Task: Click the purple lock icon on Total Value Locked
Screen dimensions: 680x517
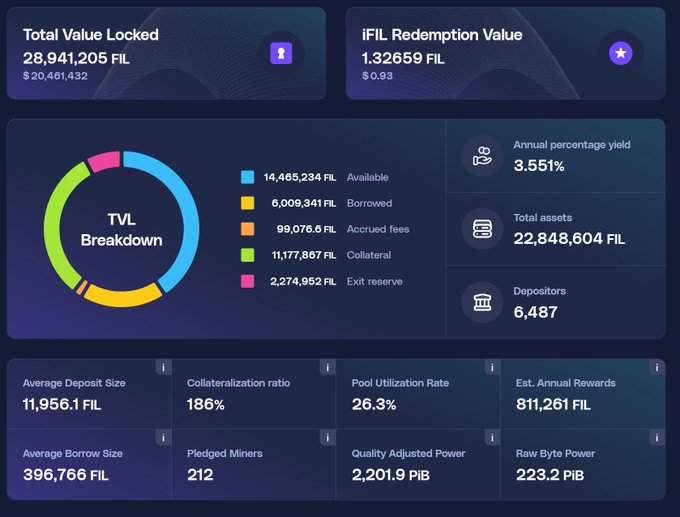Action: tap(281, 53)
